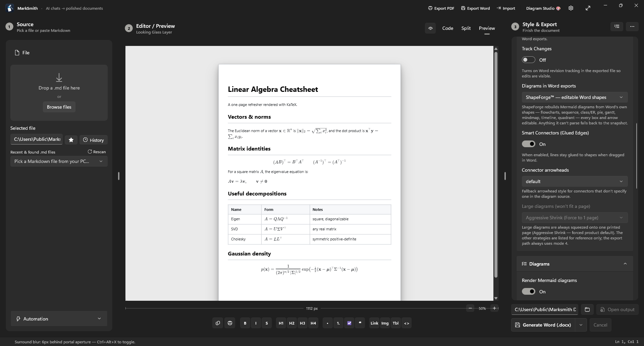This screenshot has width=644, height=346.
Task: Open the more options ellipsis menu
Action: (632, 26)
